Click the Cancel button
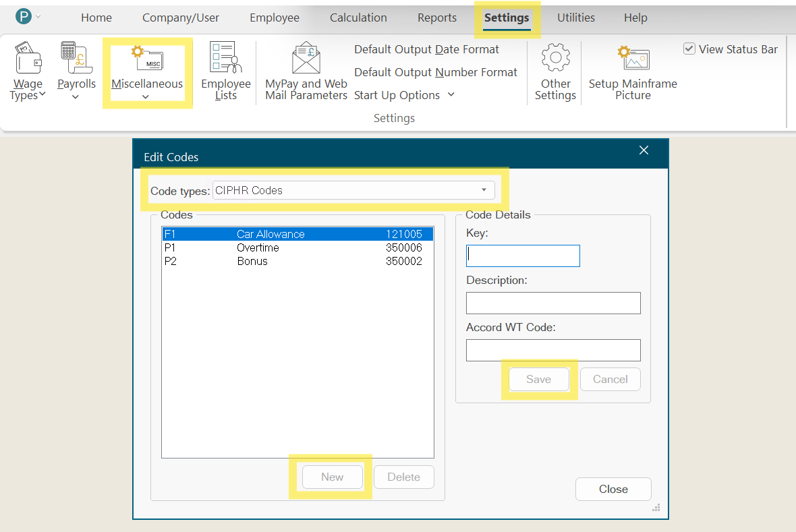 [610, 379]
